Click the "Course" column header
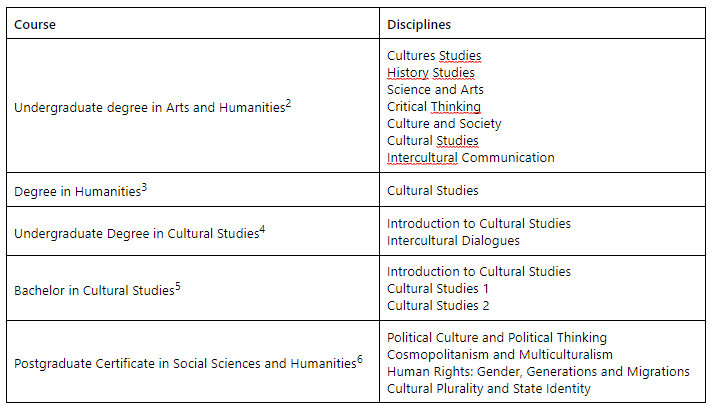 point(35,24)
